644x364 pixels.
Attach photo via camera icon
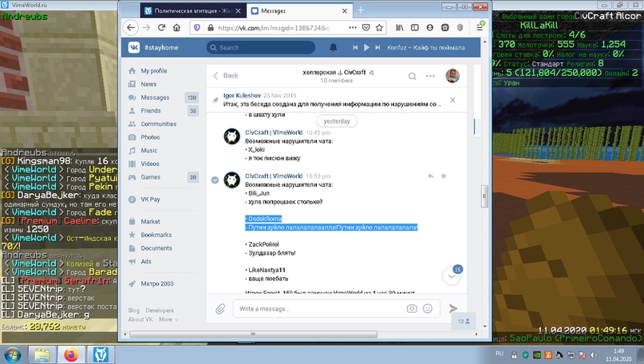click(x=412, y=309)
